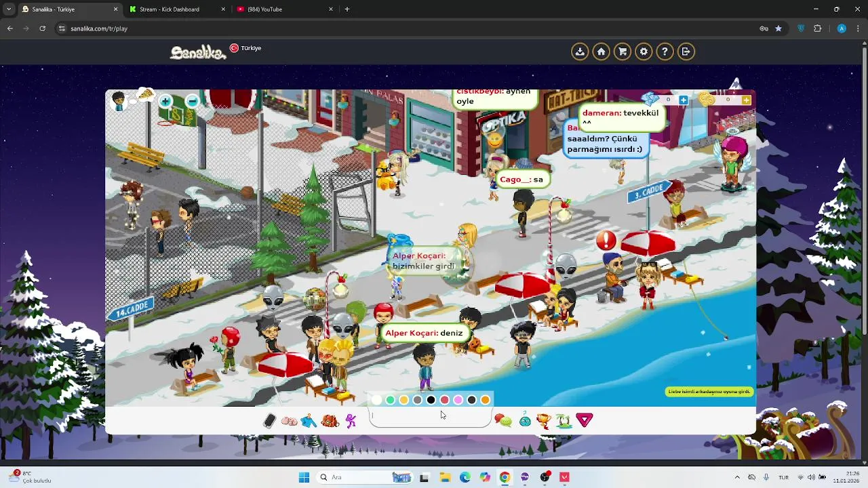Screen dimensions: 868x488
Task: Click the 'Alper Koçari: deniz' chat bubble
Action: click(425, 333)
